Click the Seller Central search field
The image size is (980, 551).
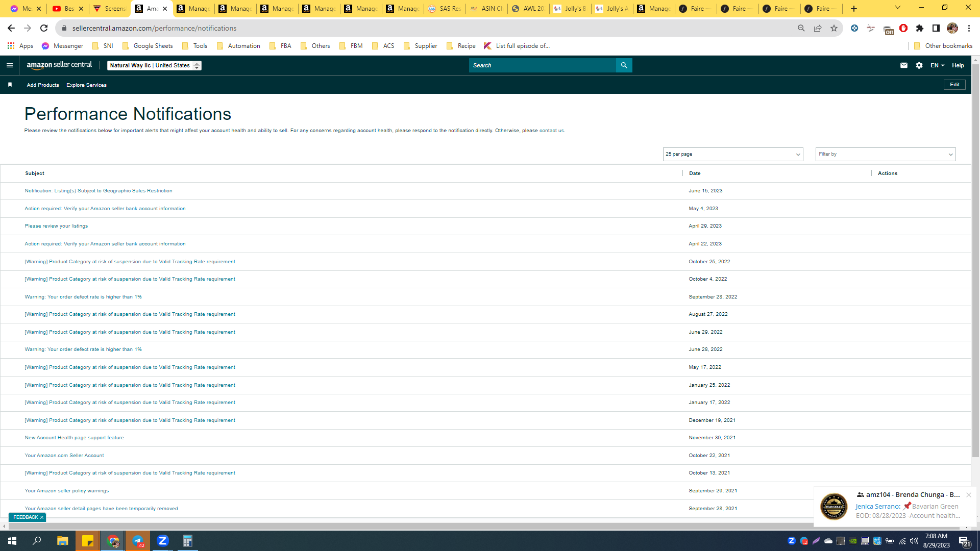click(x=543, y=65)
